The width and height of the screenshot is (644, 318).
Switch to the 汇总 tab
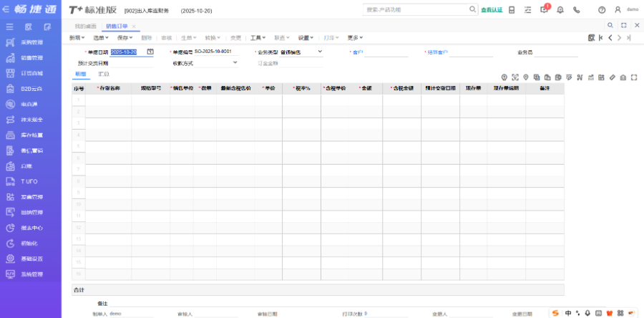(104, 74)
